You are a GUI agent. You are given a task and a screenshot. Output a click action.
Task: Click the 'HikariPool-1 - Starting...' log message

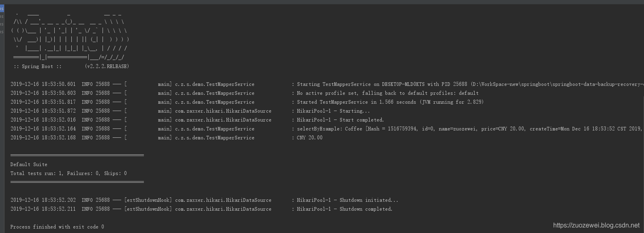click(333, 111)
